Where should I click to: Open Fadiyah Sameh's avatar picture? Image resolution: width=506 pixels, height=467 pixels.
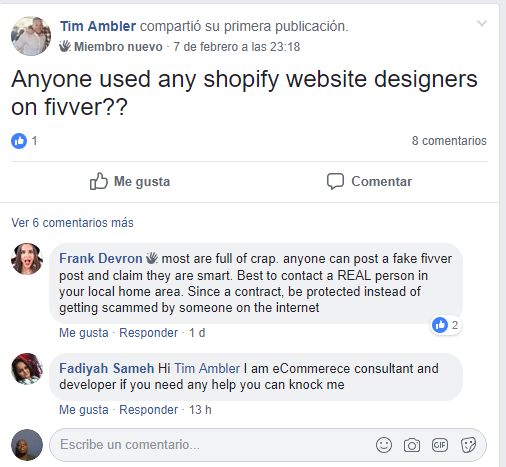pyautogui.click(x=27, y=369)
